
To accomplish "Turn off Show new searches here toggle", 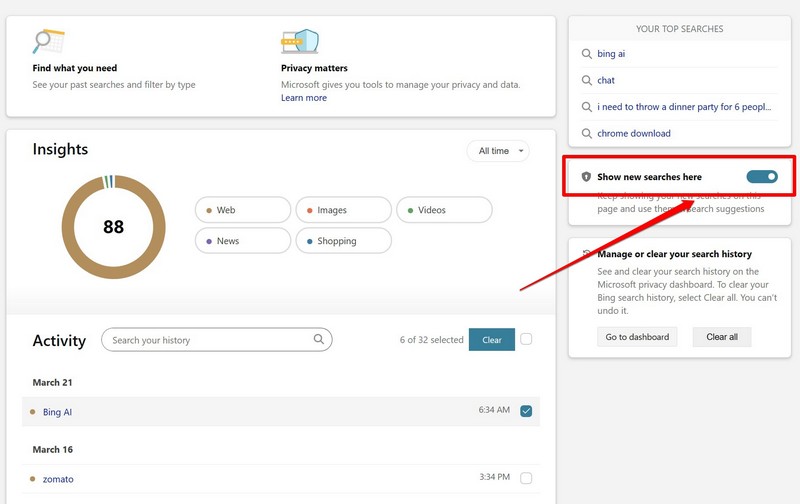I will (761, 177).
